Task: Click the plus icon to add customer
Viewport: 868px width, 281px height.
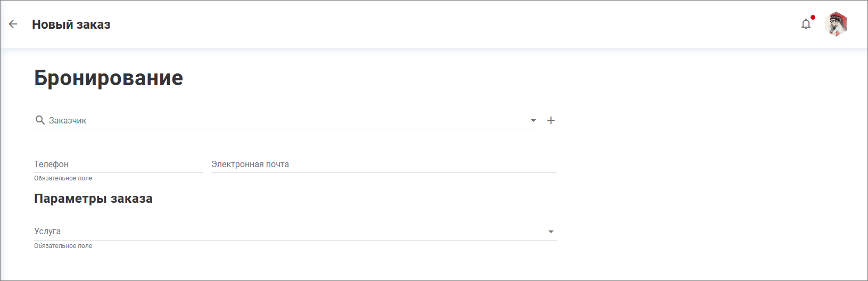Action: tap(551, 120)
